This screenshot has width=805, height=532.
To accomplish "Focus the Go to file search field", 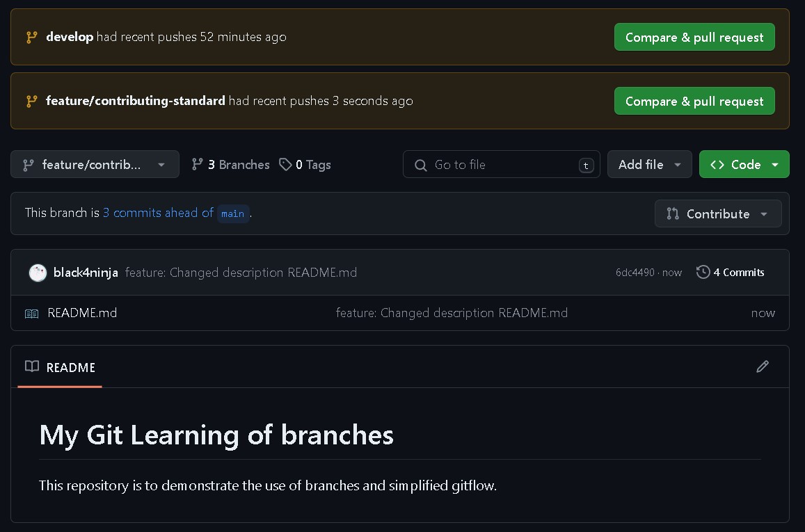I will pyautogui.click(x=501, y=165).
